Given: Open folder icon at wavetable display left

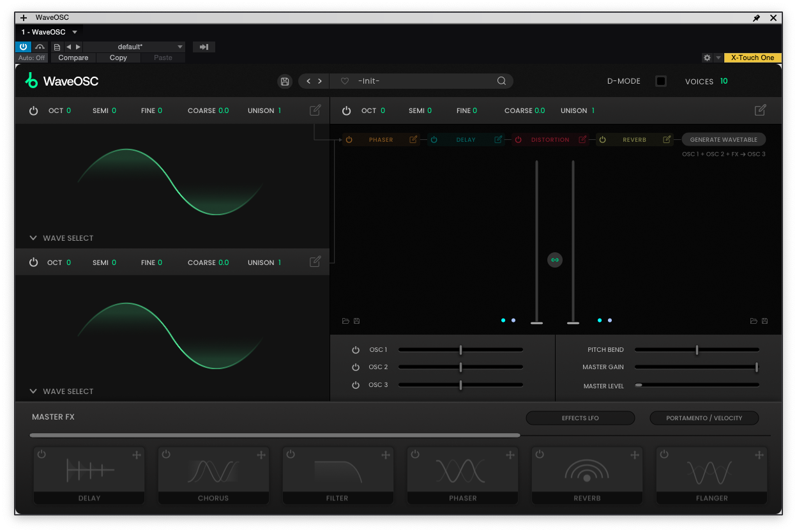Looking at the screenshot, I should coord(345,321).
